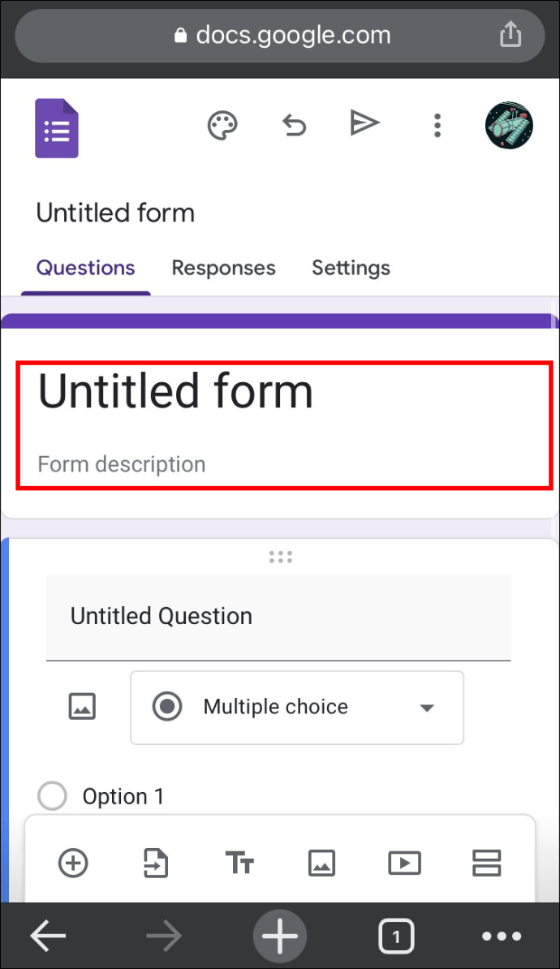Click the add video icon
The height and width of the screenshot is (969, 560).
[x=404, y=863]
